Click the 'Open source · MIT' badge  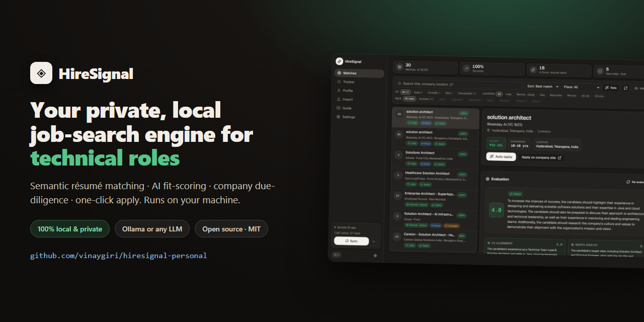(x=231, y=229)
